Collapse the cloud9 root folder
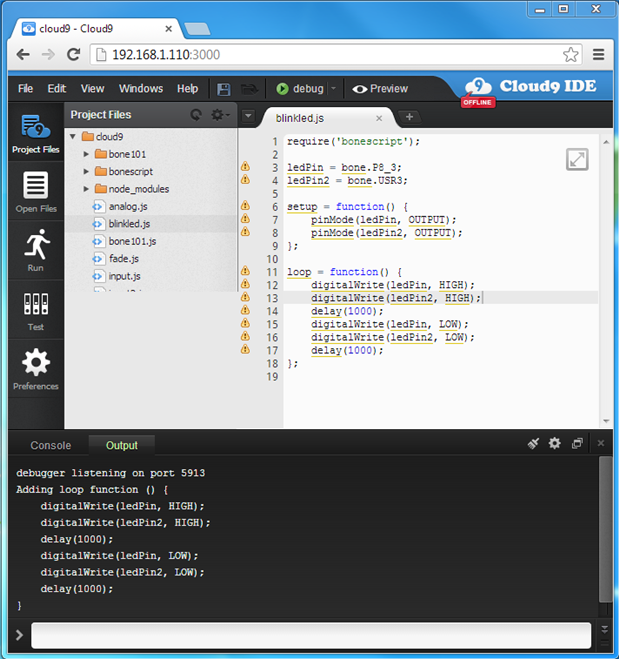The image size is (619, 659). (x=73, y=136)
